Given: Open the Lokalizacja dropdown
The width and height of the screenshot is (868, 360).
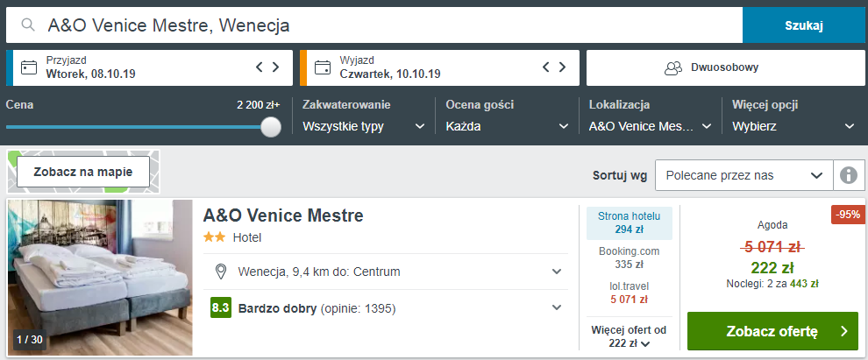Looking at the screenshot, I should pos(651,127).
